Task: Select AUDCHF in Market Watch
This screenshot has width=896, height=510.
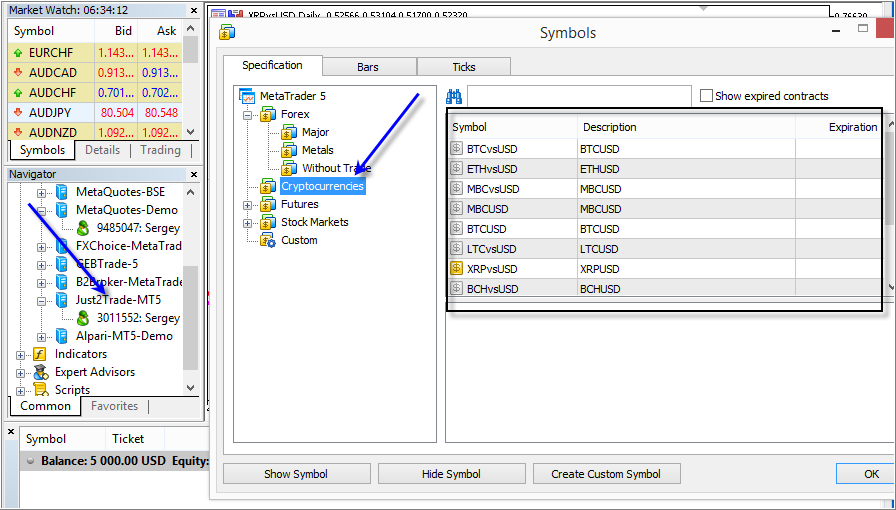Action: (x=95, y=93)
